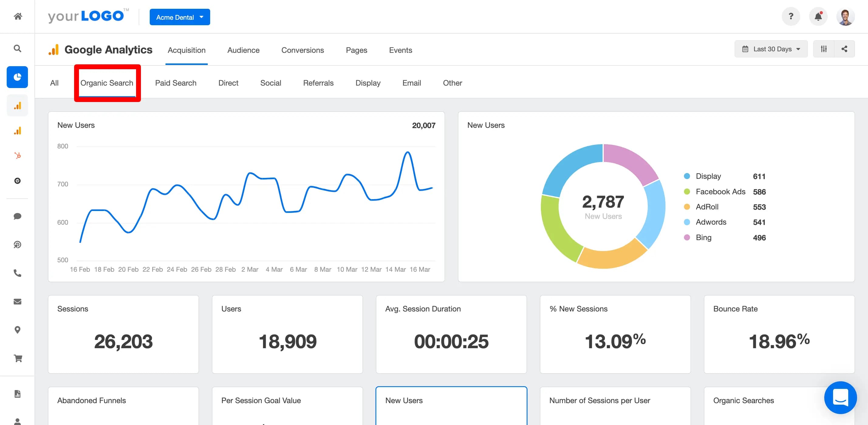Viewport: 868px width, 425px height.
Task: Switch to the Audience tab
Action: [243, 50]
